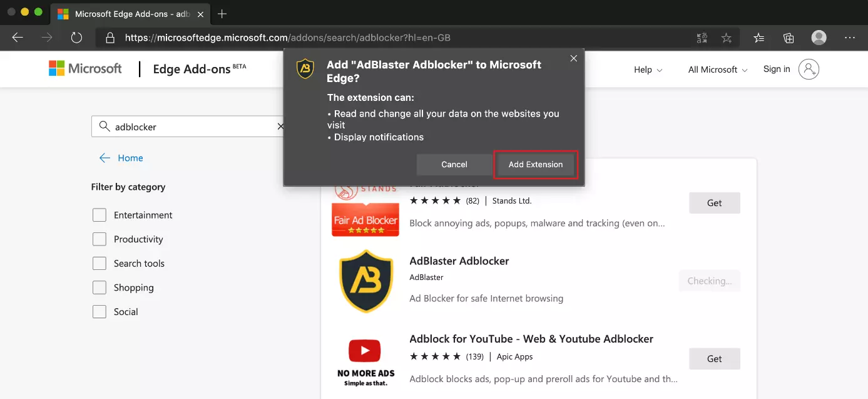The image size is (868, 399).
Task: Click the browser profile avatar icon
Action: pyautogui.click(x=819, y=38)
